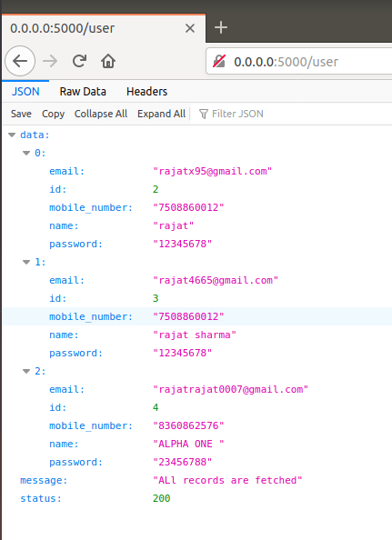Select the "rajat4665@gmail.com" email value
This screenshot has height=540, width=392.
pos(216,280)
